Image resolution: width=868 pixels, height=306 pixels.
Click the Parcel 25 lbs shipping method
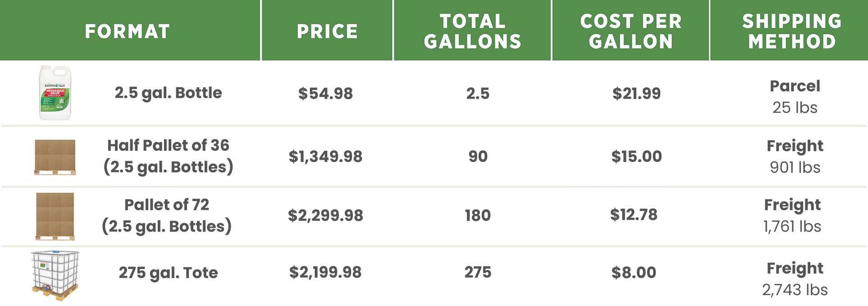pyautogui.click(x=795, y=97)
